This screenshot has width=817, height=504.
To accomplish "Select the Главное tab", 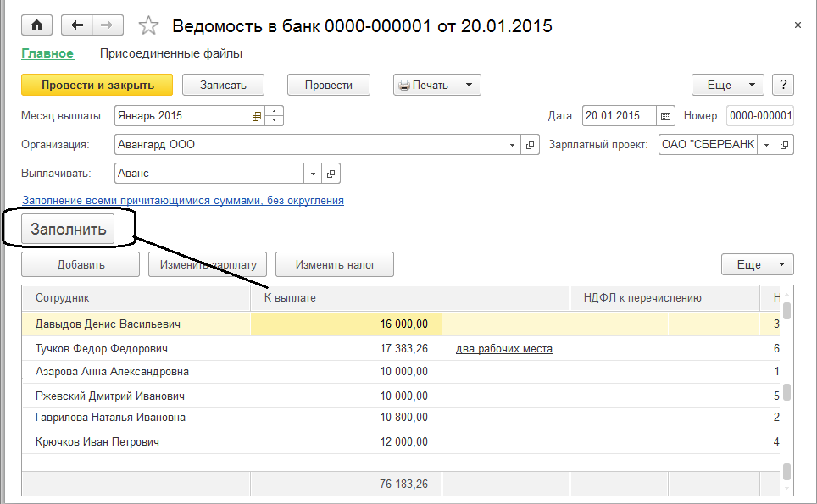I will pyautogui.click(x=47, y=53).
